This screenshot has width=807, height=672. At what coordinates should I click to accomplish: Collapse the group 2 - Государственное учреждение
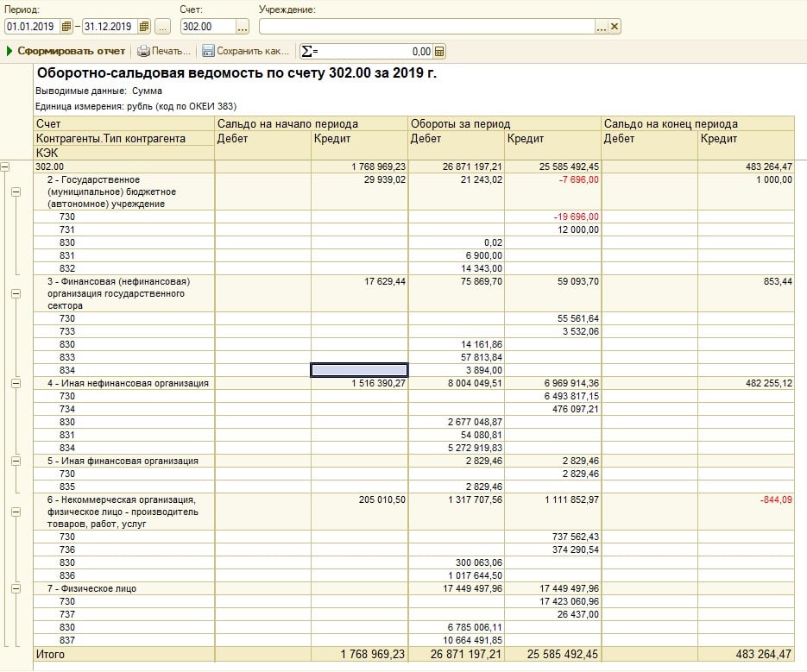16,192
